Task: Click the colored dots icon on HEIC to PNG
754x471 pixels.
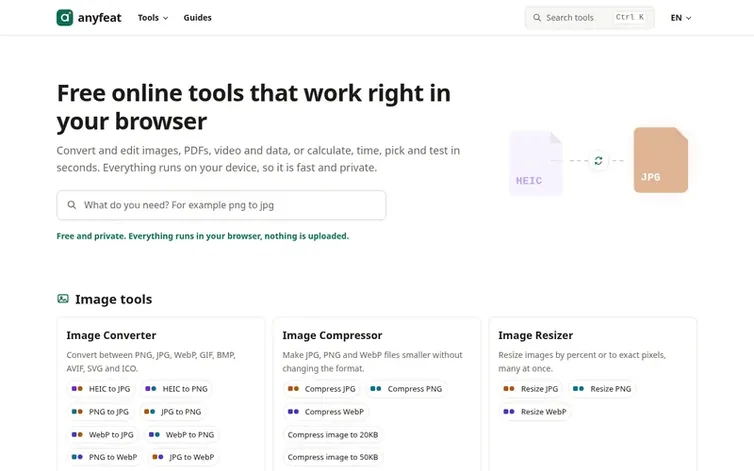Action: 151,389
